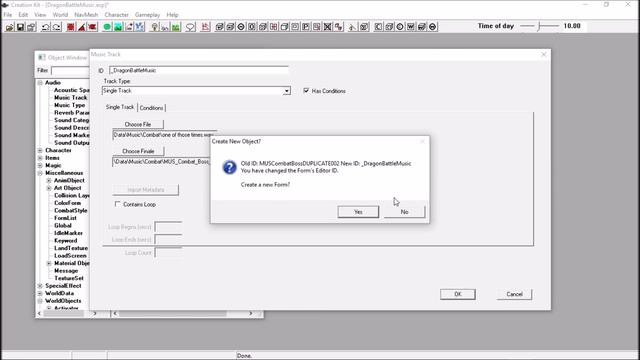Click OK in Music Track window
640x360 pixels.
click(458, 294)
